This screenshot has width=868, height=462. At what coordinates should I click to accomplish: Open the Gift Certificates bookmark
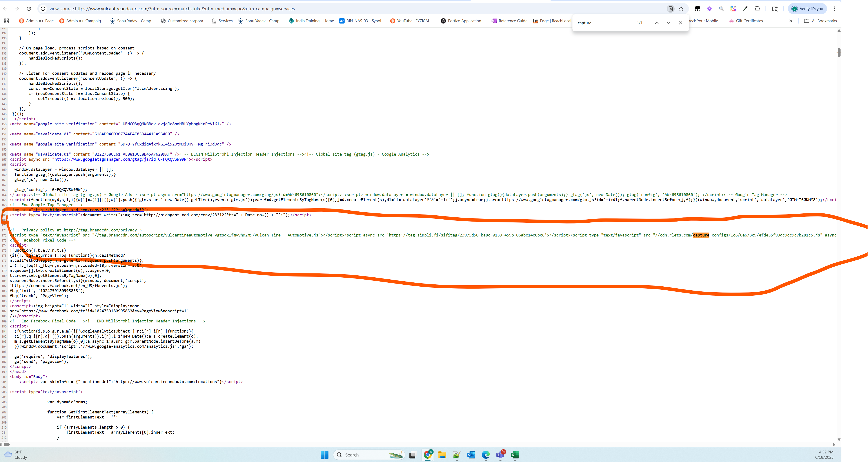pyautogui.click(x=746, y=21)
